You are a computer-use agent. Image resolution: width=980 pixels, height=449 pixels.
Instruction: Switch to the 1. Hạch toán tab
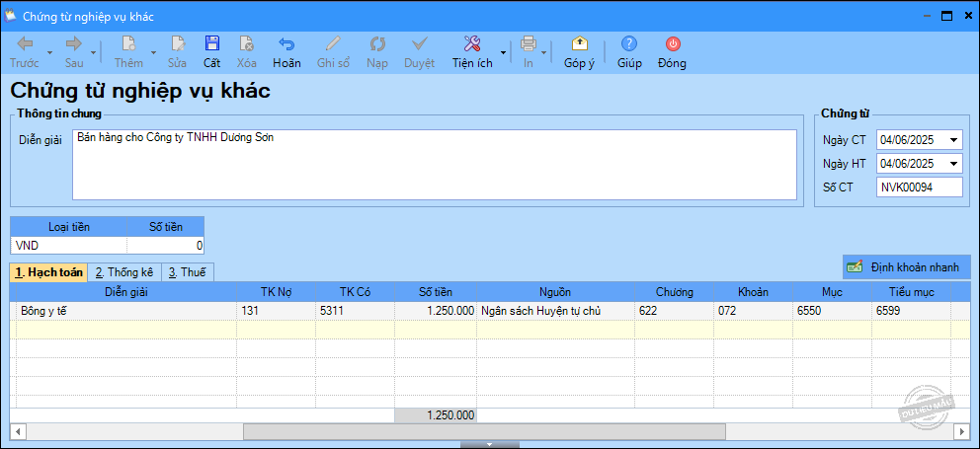[x=48, y=272]
